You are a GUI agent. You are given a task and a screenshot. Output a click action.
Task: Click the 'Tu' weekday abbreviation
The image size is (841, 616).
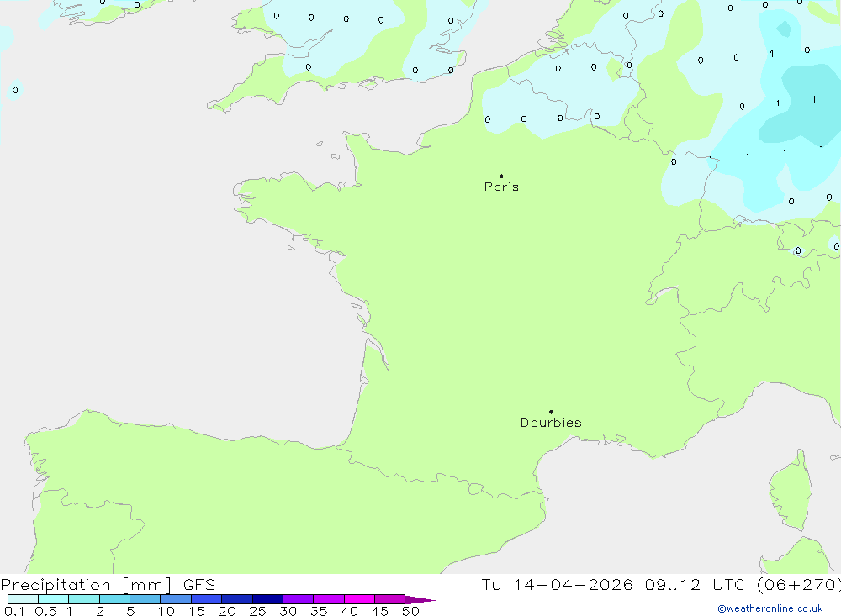(x=491, y=584)
